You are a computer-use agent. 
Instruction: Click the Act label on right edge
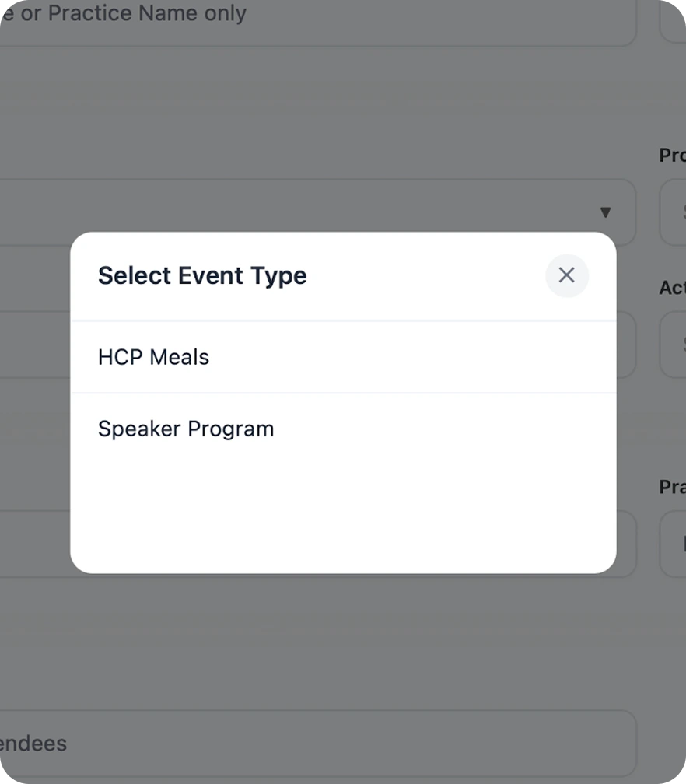tap(673, 287)
